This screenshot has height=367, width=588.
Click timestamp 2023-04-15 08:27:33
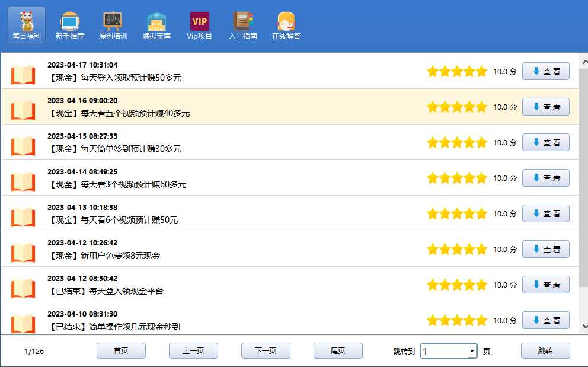coord(82,136)
